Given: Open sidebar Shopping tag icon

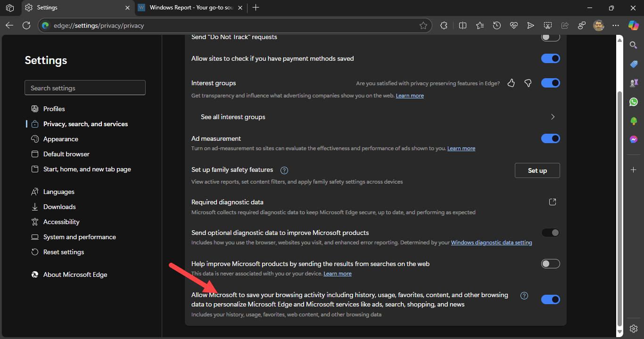Looking at the screenshot, I should tap(634, 64).
